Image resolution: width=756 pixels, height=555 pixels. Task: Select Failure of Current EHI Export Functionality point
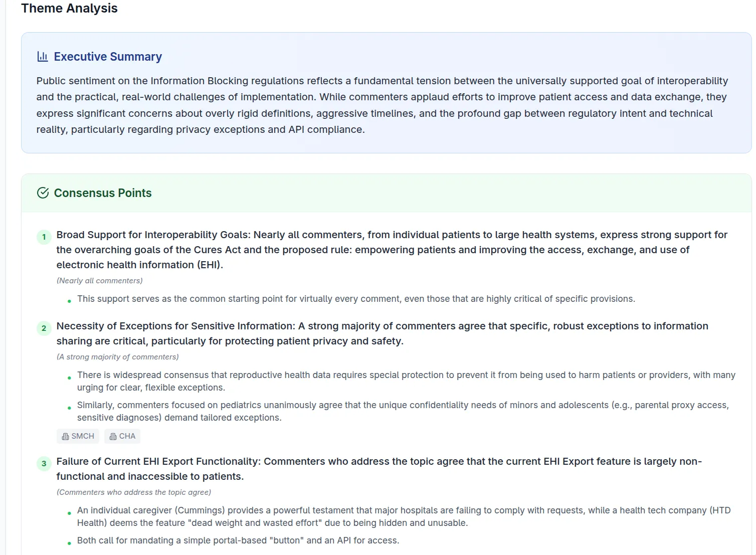point(379,469)
